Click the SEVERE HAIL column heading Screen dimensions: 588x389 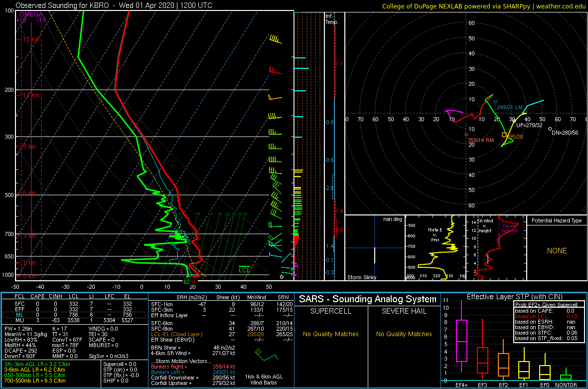pyautogui.click(x=404, y=312)
